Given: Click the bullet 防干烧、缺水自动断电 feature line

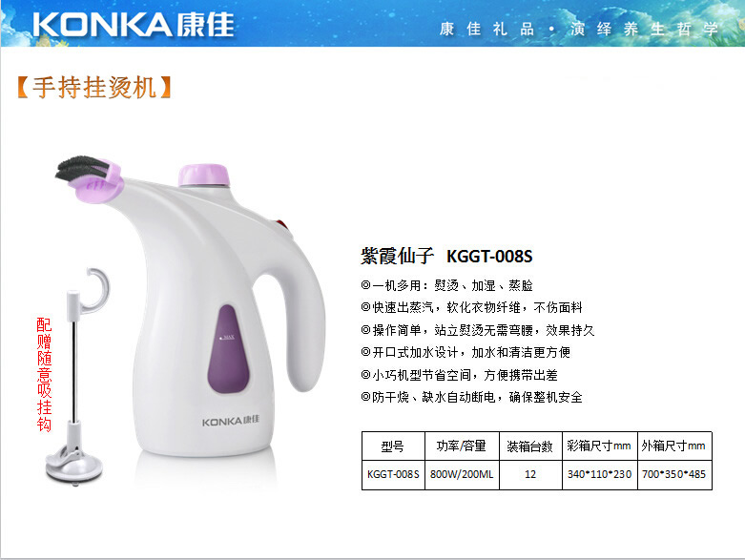Looking at the screenshot, I should 472,397.
